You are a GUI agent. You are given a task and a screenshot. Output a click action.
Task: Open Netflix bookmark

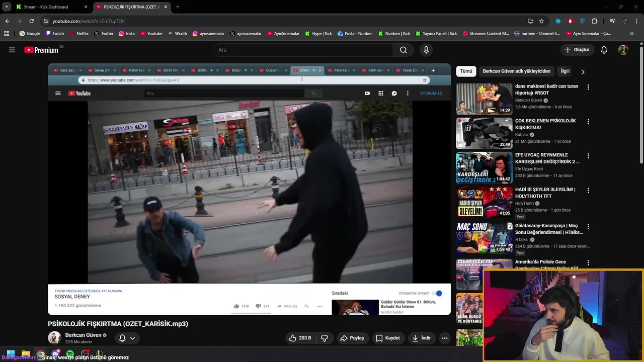pos(78,34)
